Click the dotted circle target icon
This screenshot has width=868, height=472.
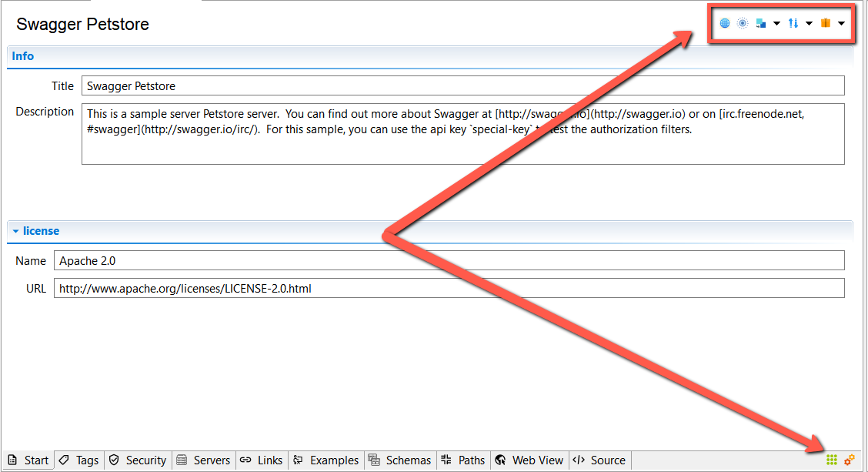[x=743, y=23]
